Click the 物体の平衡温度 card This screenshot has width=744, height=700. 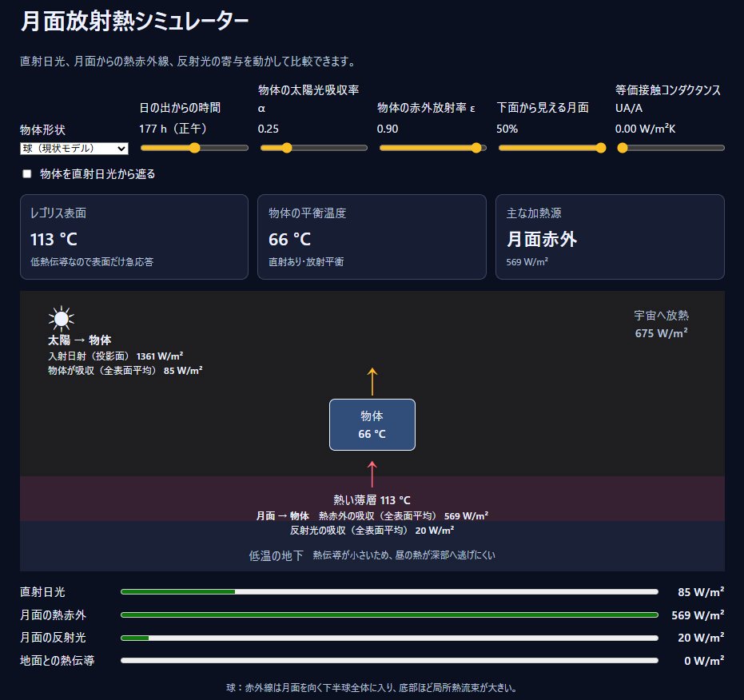[x=372, y=237]
